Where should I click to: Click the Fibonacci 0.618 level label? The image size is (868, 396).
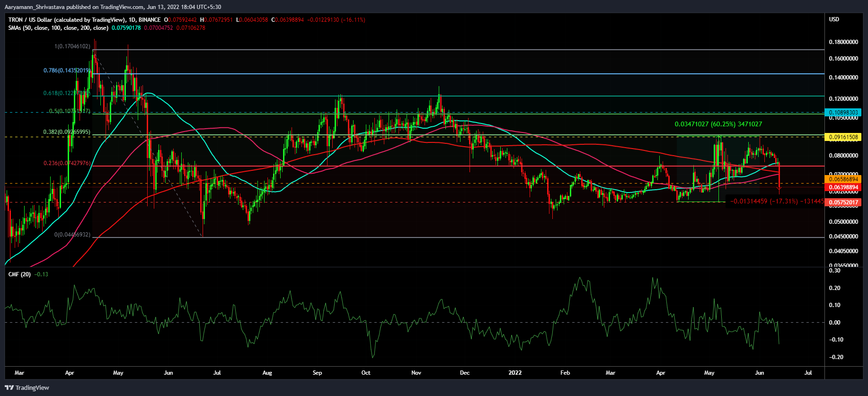pos(66,93)
